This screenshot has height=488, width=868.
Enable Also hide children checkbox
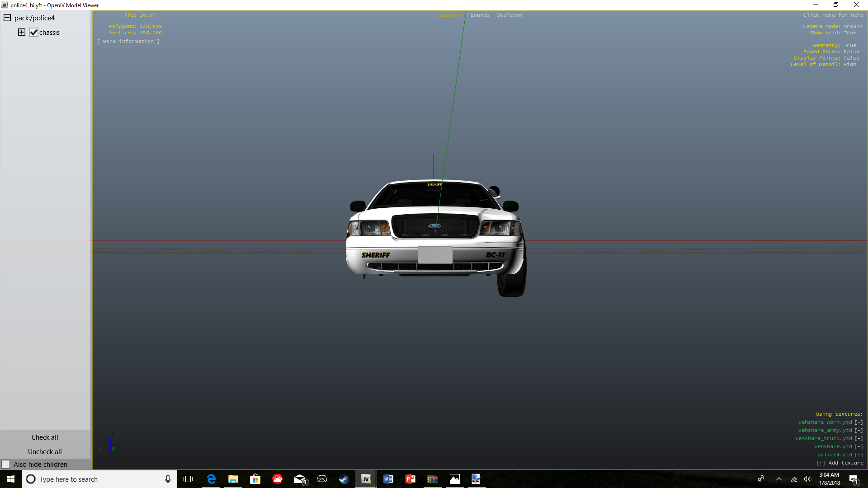pos(6,464)
